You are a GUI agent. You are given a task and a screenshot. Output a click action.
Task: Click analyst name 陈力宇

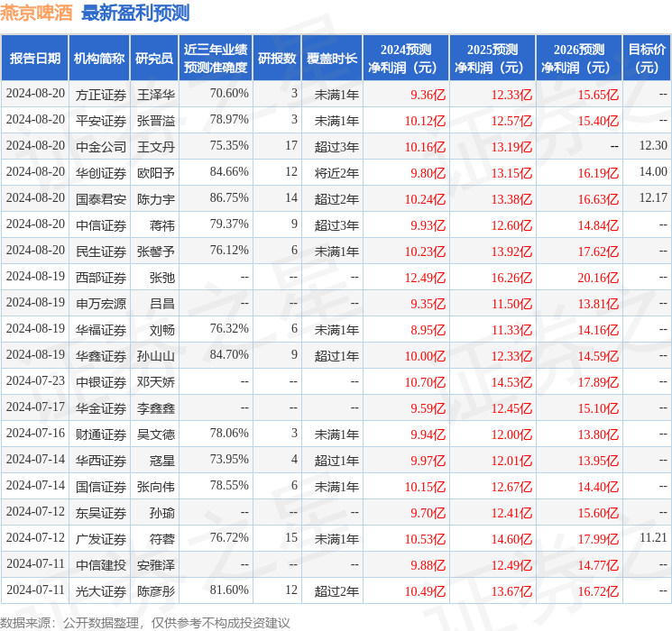156,199
